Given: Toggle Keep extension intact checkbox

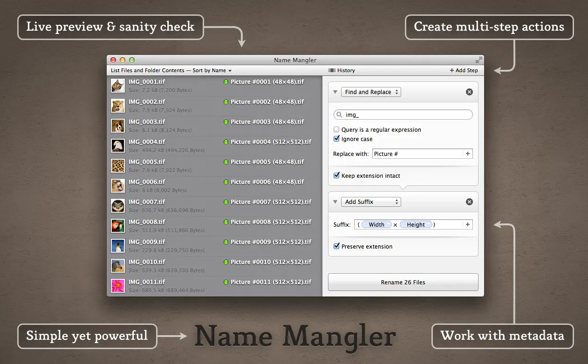Looking at the screenshot, I should (336, 175).
